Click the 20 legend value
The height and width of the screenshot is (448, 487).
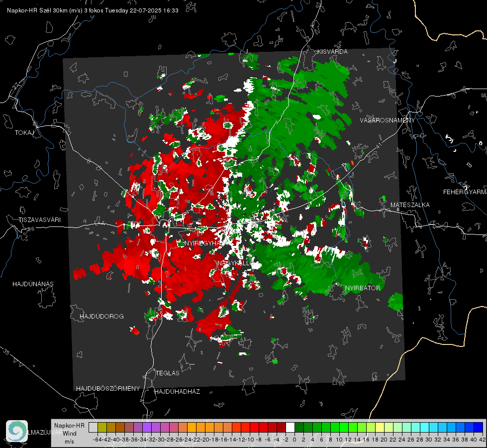(384, 440)
